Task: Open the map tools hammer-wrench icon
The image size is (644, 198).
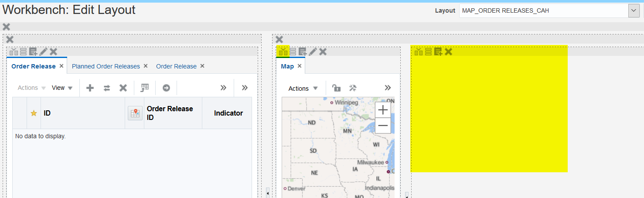Action: 353,88
